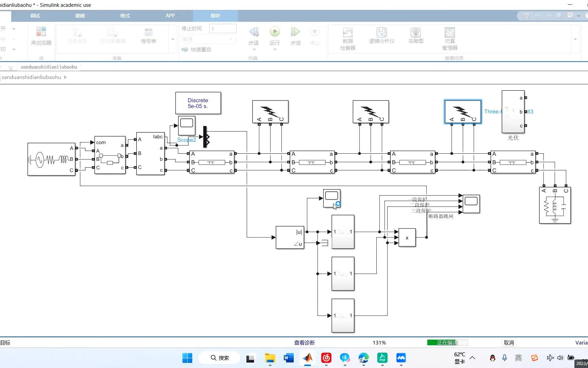Select the second three-phase fault block

point(371,112)
